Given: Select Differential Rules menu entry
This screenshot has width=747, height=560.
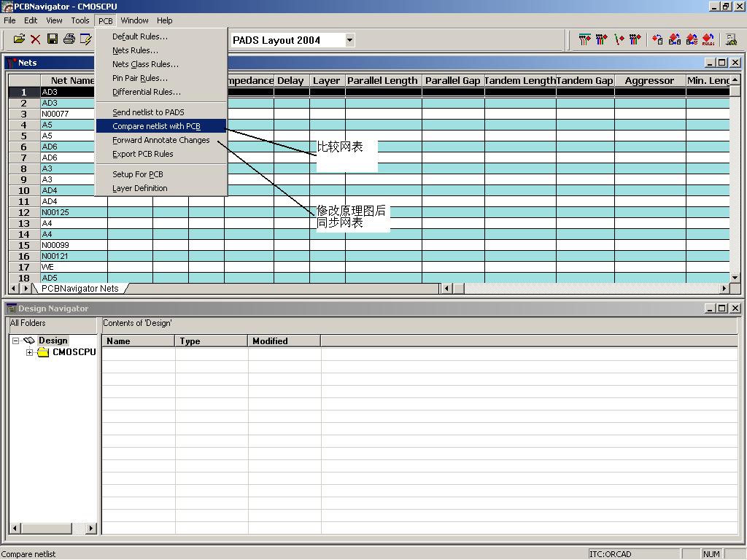Looking at the screenshot, I should [x=161, y=92].
